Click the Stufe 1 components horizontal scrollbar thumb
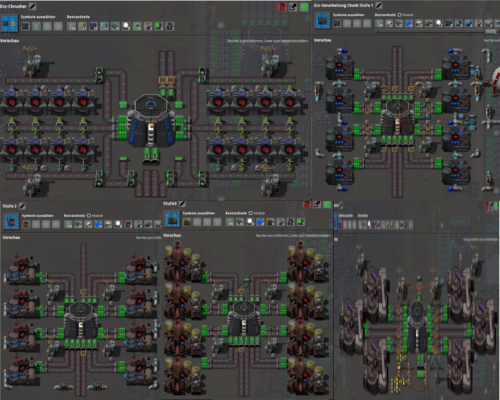500x400 pixels. [490, 31]
